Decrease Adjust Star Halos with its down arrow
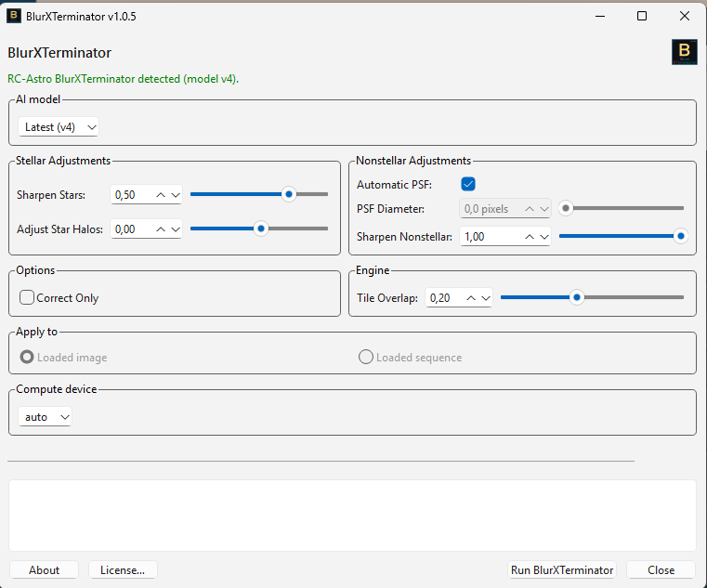 click(x=176, y=229)
